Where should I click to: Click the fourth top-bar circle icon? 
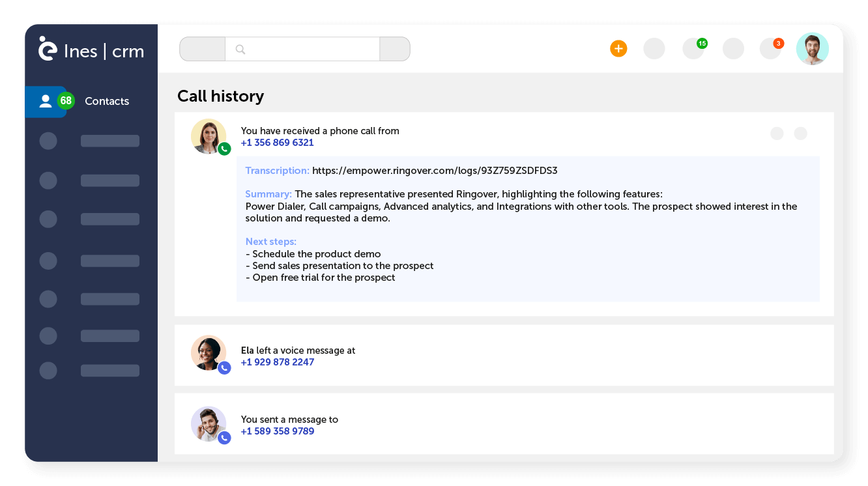tap(733, 48)
